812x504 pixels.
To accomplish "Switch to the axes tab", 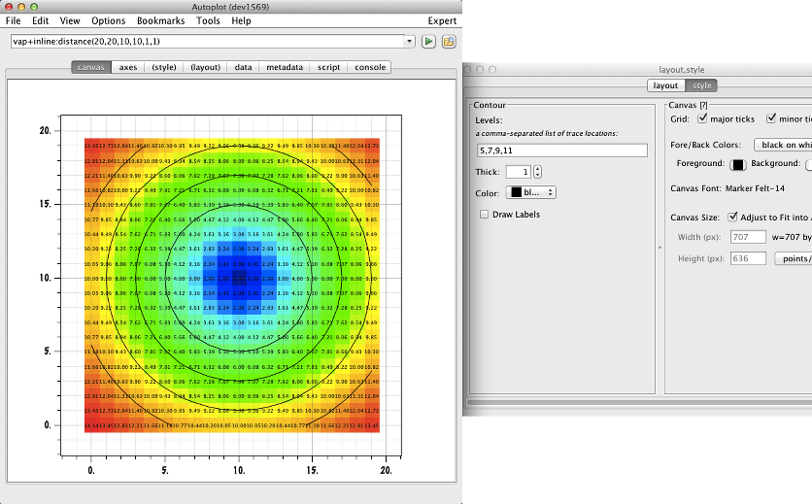I will click(128, 67).
